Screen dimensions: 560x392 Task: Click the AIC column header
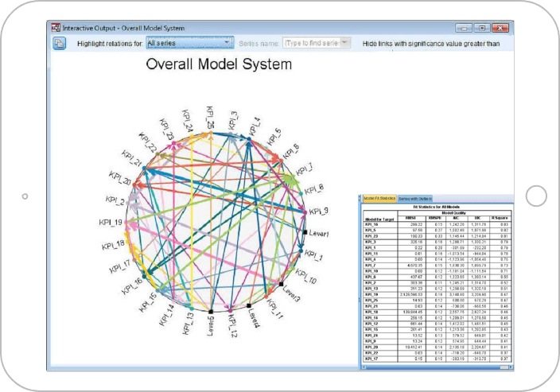click(x=456, y=218)
